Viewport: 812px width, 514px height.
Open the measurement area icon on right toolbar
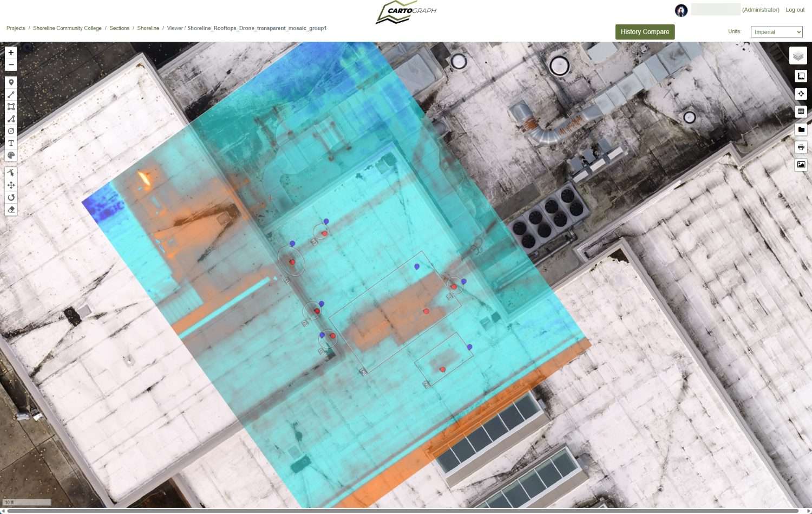pyautogui.click(x=801, y=76)
